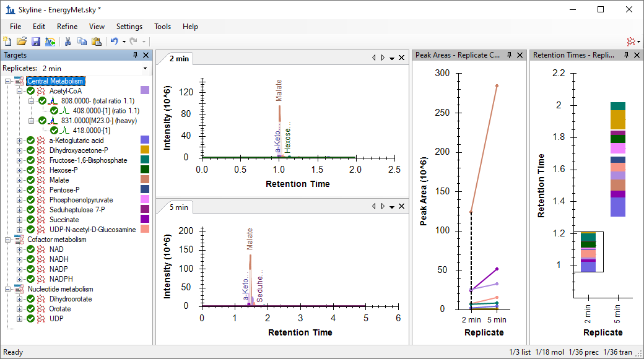Open the Settings menu
Viewport: 644px width, 359px height.
(129, 27)
